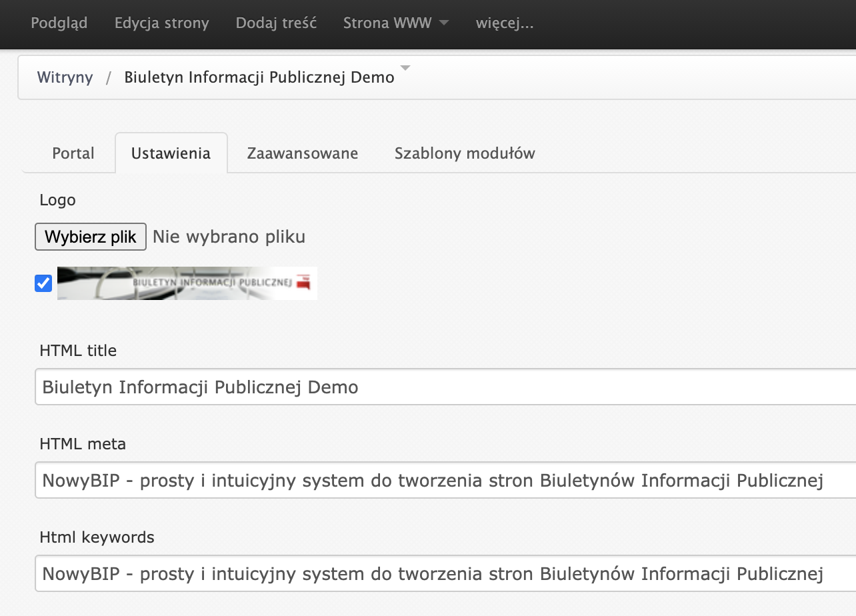Open the Strona WWW dropdown menu
Image resolution: width=856 pixels, height=616 pixels.
point(389,23)
